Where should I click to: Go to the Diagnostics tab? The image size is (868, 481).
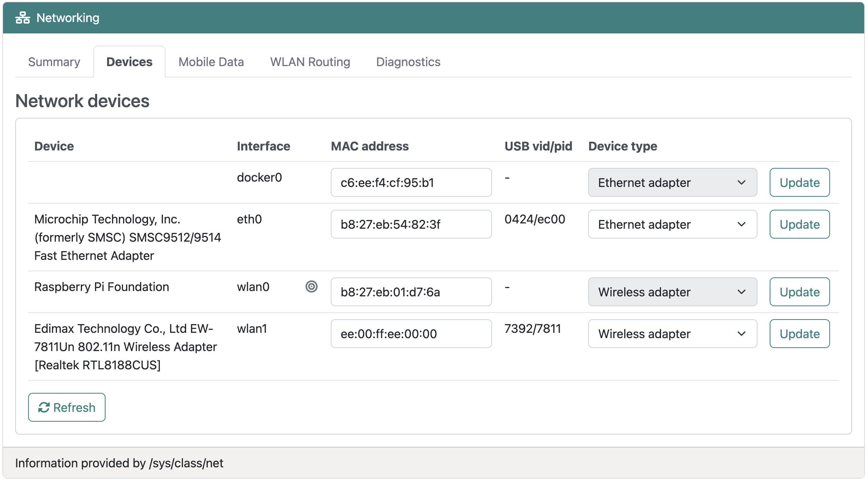(408, 62)
